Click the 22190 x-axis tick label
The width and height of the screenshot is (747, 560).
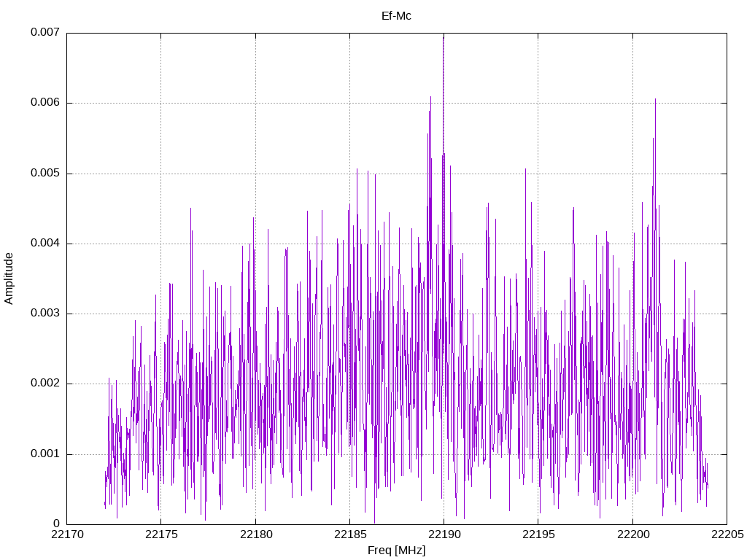[x=444, y=534]
